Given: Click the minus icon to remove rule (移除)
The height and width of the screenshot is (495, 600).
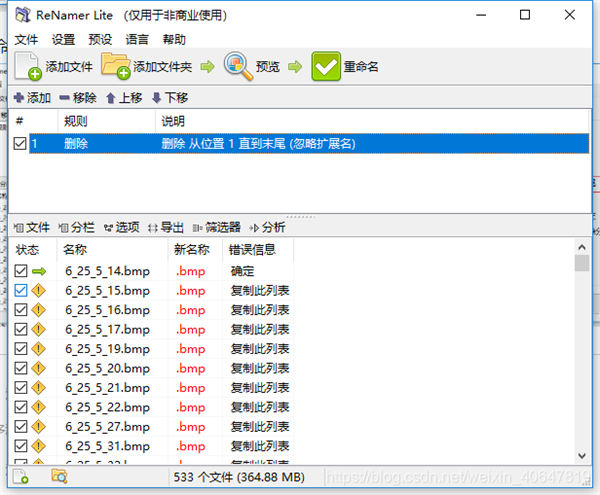Looking at the screenshot, I should coord(64,98).
